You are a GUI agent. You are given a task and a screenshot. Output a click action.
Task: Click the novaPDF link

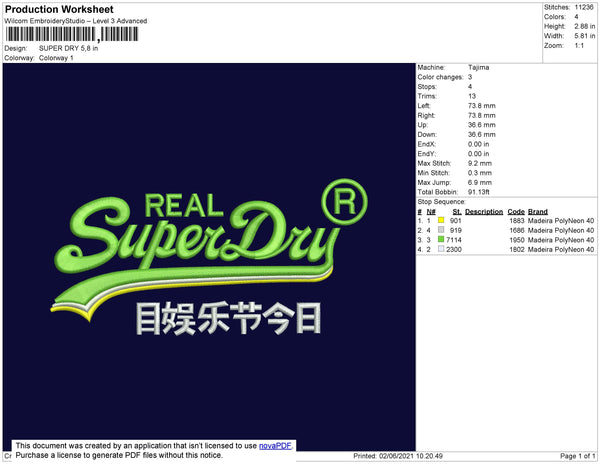pyautogui.click(x=275, y=446)
